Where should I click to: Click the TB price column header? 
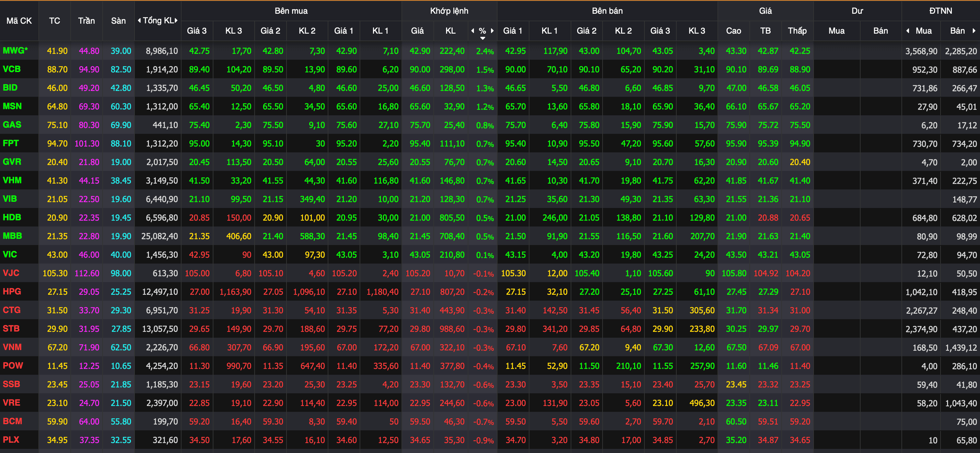(766, 31)
